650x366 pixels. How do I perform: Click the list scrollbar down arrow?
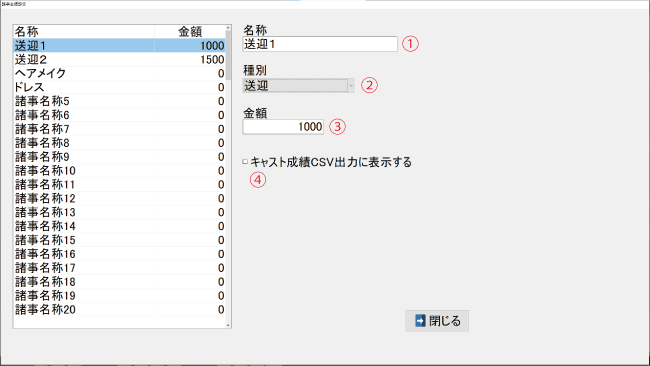228,325
